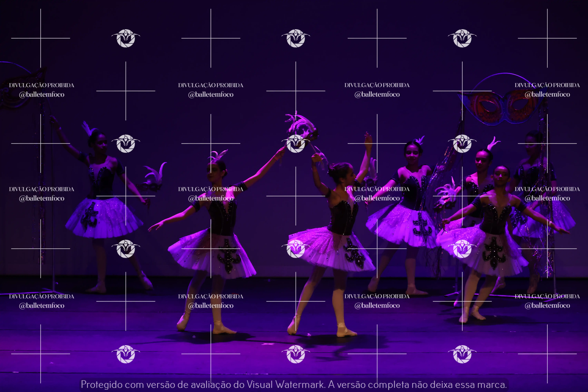
Task: Click the logo watermark covering the raised feathered mask
Action: [x=296, y=143]
